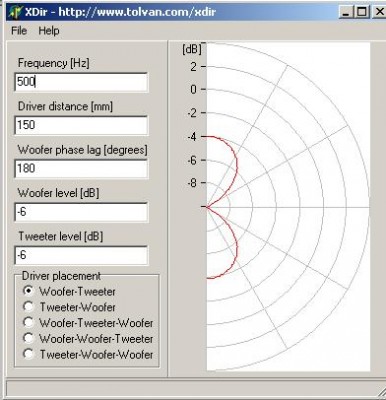Click the Tweeter level [dB] label
Screen dimensions: 386x400
pos(60,236)
